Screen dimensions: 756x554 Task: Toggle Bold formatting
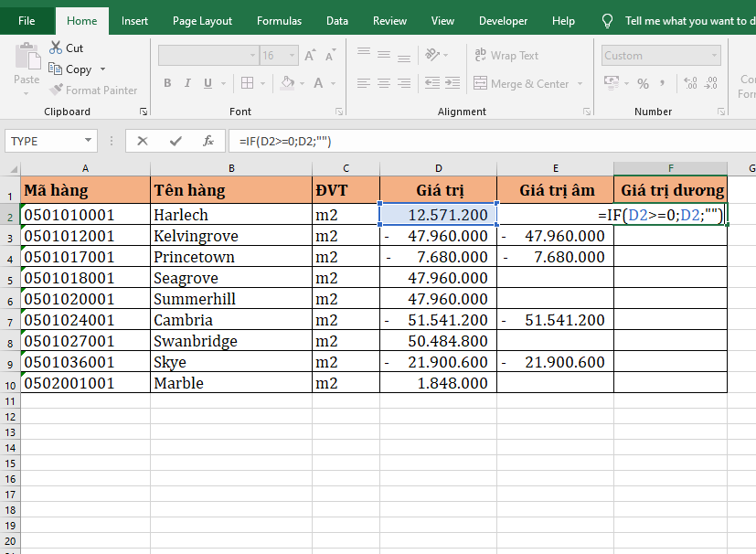point(167,83)
